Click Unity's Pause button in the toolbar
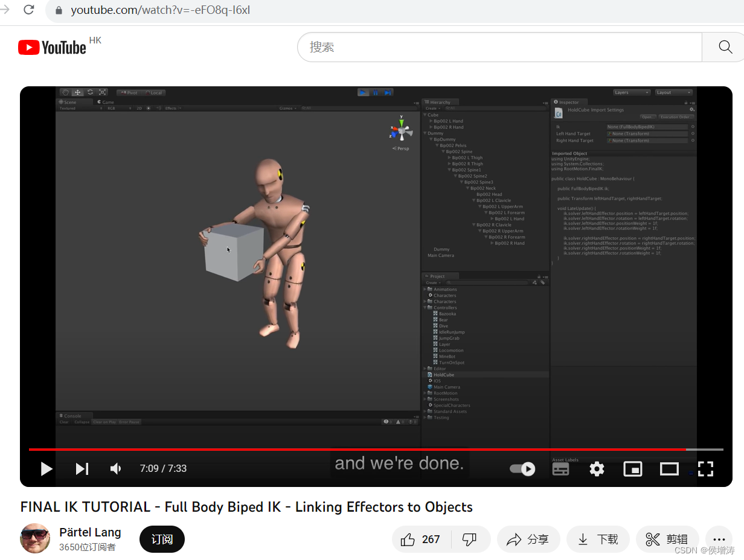Viewport: 744px width, 560px height. click(x=376, y=92)
